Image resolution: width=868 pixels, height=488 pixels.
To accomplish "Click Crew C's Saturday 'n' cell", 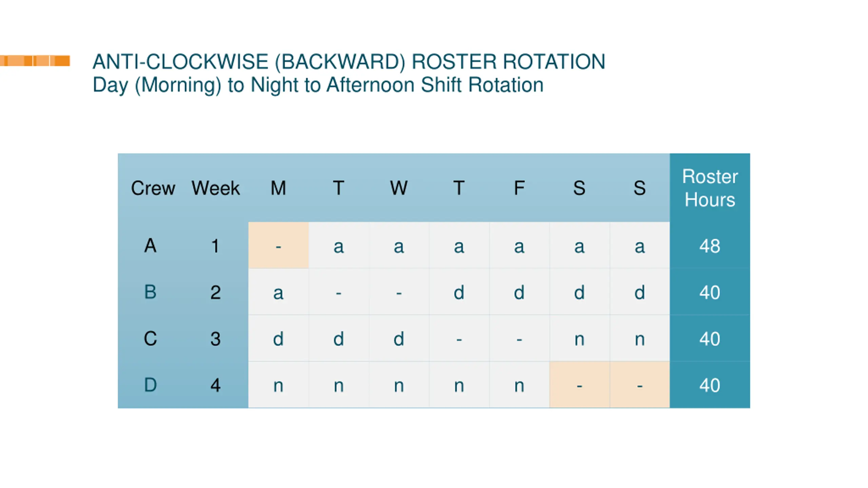I will [x=579, y=338].
